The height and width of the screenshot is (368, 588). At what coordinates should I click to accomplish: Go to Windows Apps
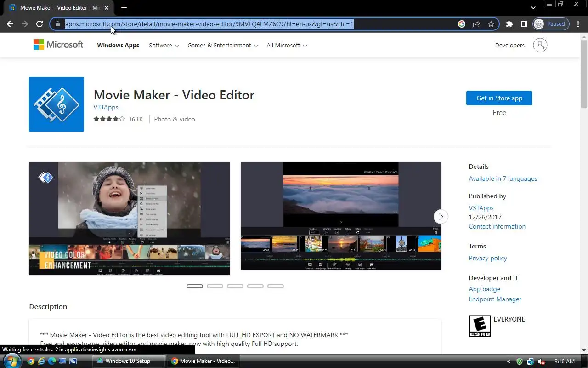point(118,45)
